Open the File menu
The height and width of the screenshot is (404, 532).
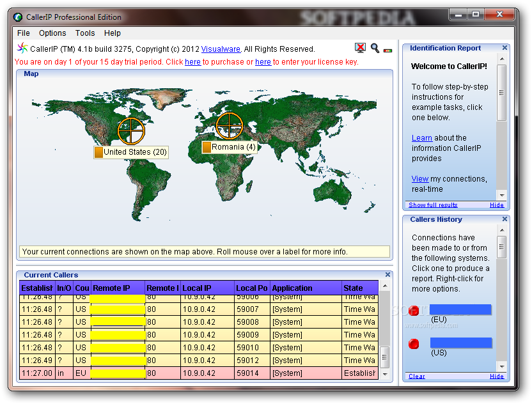pyautogui.click(x=24, y=33)
